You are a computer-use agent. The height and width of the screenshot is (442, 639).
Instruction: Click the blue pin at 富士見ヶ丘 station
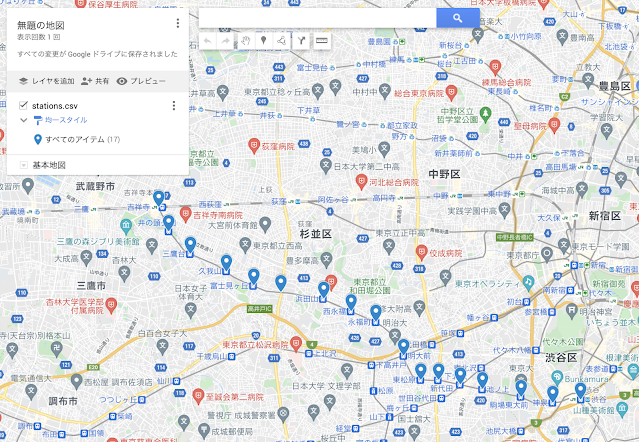253,277
